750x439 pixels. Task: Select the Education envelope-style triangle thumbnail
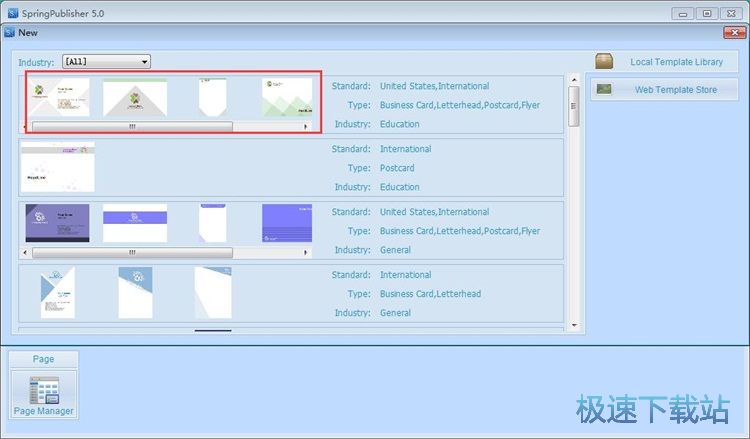tap(135, 98)
